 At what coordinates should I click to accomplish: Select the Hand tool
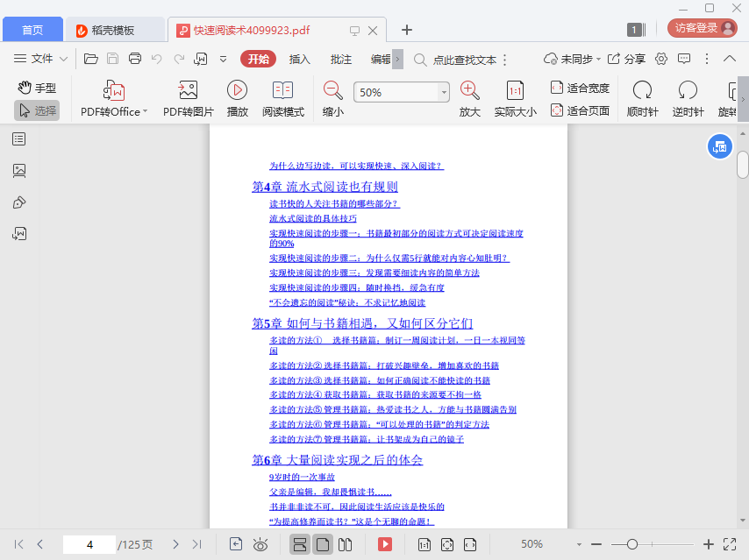point(37,88)
